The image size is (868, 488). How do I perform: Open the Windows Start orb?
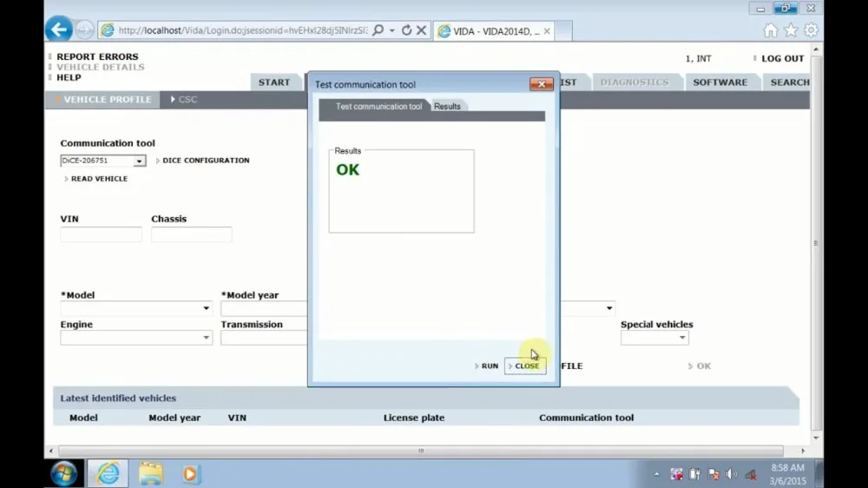click(64, 473)
